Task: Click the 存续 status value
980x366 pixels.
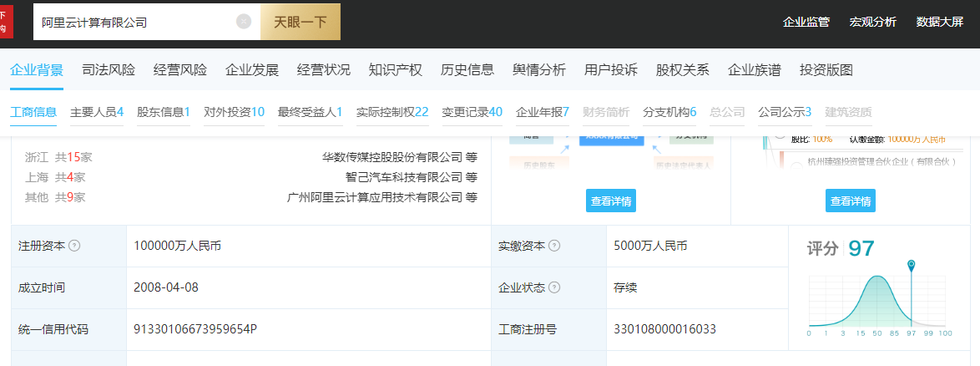Action: pyautogui.click(x=625, y=287)
